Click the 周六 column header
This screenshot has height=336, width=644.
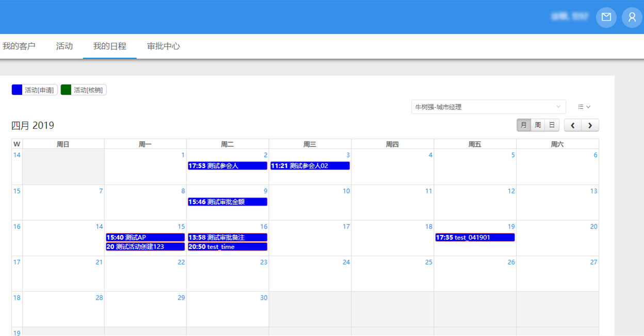[557, 144]
